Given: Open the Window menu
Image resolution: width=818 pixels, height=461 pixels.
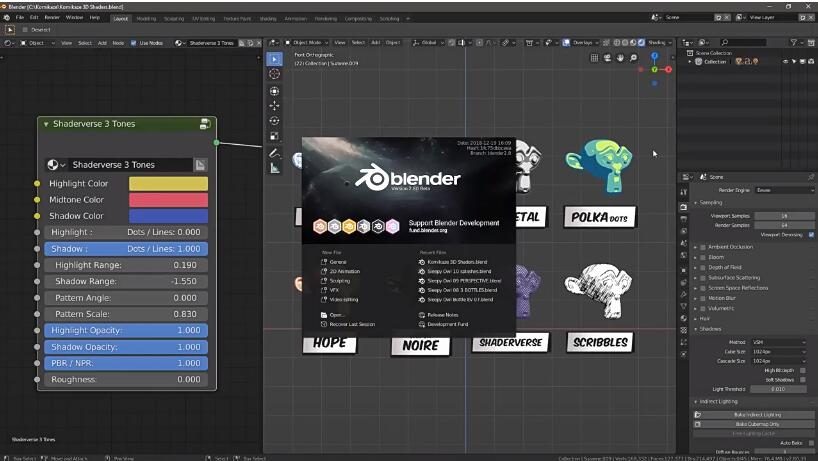Looking at the screenshot, I should pos(74,18).
